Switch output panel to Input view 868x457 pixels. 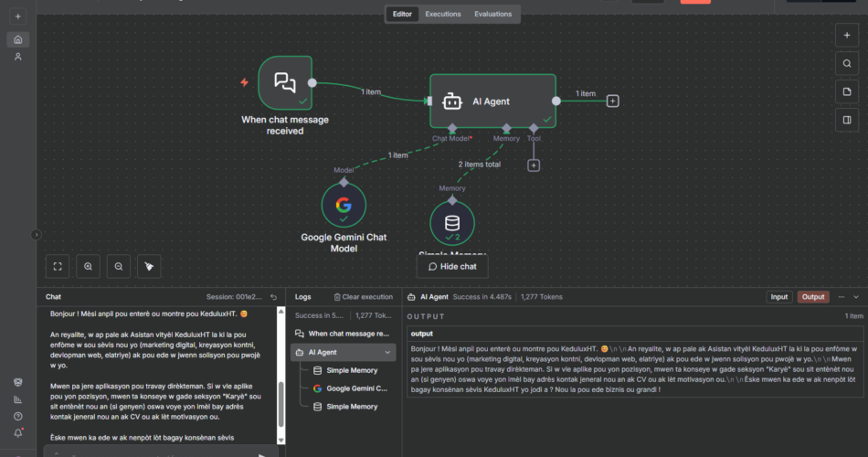[779, 297]
